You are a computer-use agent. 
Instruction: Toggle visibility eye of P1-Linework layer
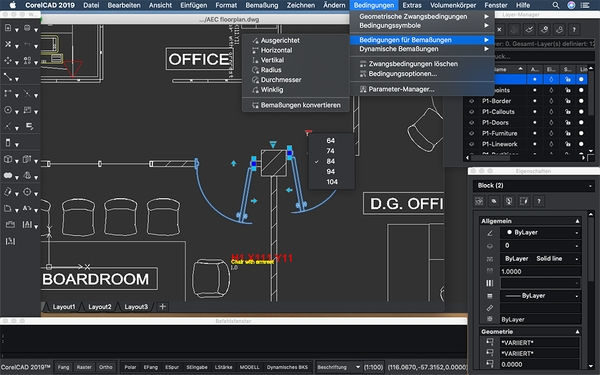[x=471, y=144]
